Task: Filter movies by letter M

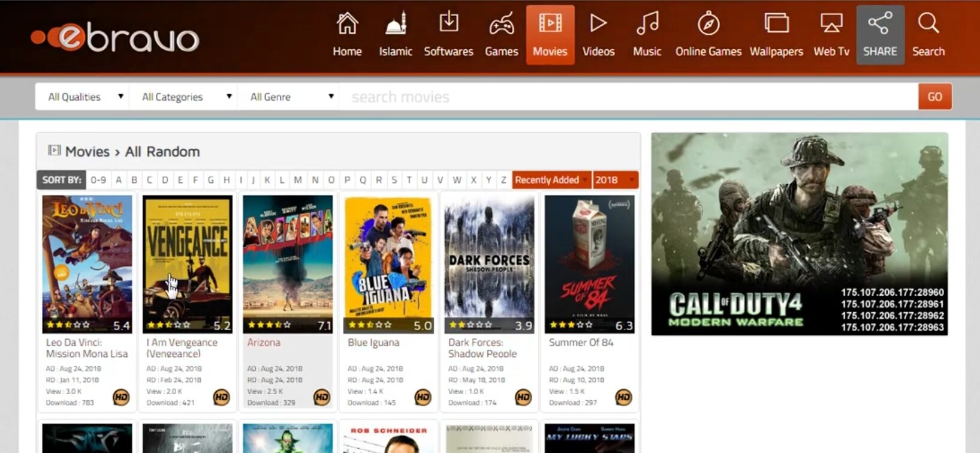Action: (x=298, y=180)
